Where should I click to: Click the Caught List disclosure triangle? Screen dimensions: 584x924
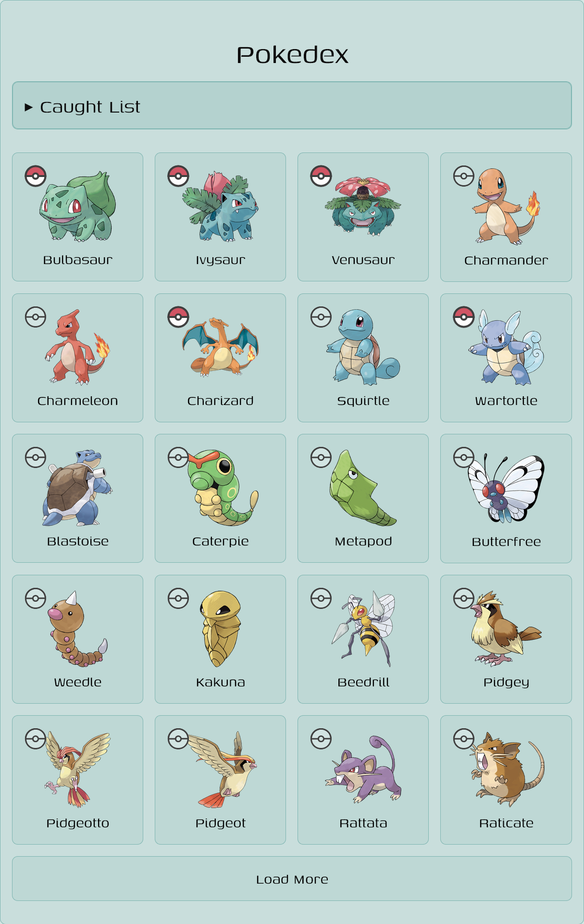[x=29, y=107]
